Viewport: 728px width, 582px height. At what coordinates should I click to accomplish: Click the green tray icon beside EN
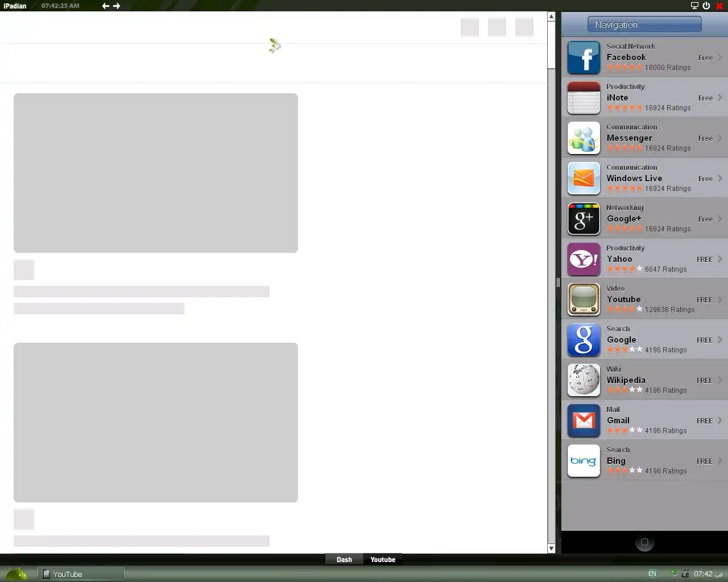(674, 573)
